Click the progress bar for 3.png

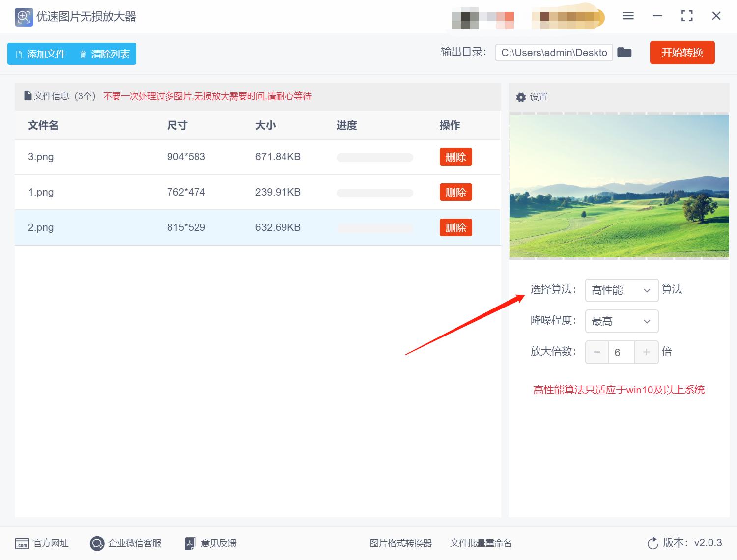pyautogui.click(x=374, y=157)
